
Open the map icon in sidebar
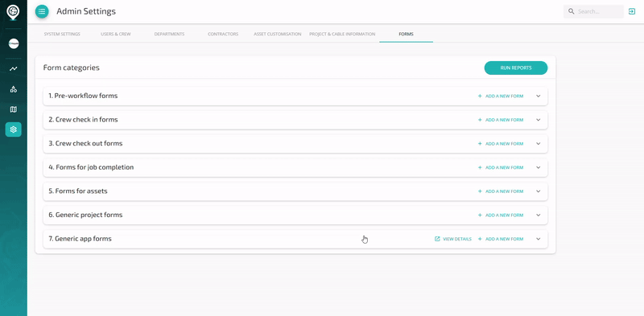(14, 109)
